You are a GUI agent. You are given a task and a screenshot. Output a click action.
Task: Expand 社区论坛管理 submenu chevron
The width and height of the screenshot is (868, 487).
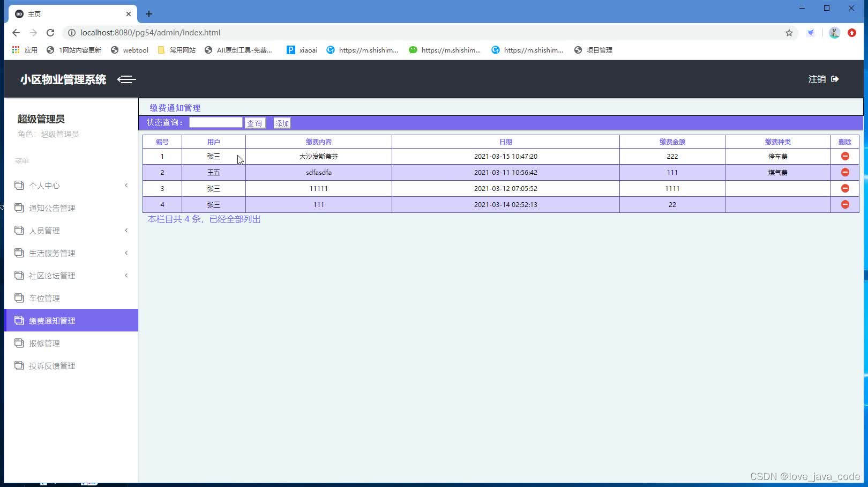(126, 276)
